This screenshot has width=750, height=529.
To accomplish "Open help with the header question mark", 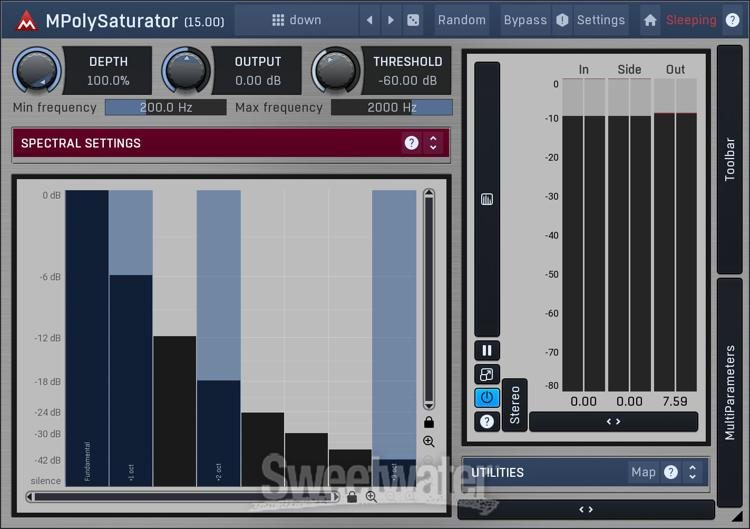I will click(732, 20).
